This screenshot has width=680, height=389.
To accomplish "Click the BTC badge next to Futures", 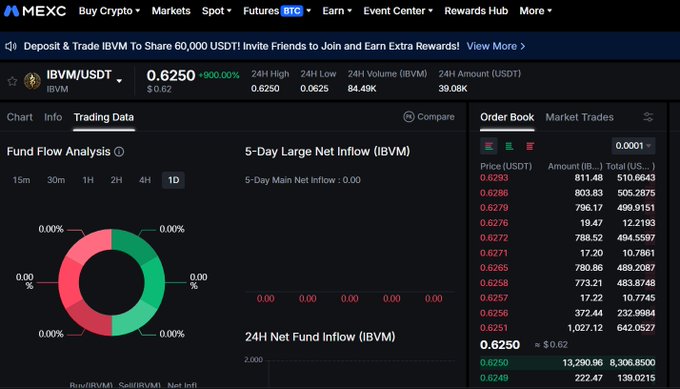I will (x=292, y=11).
